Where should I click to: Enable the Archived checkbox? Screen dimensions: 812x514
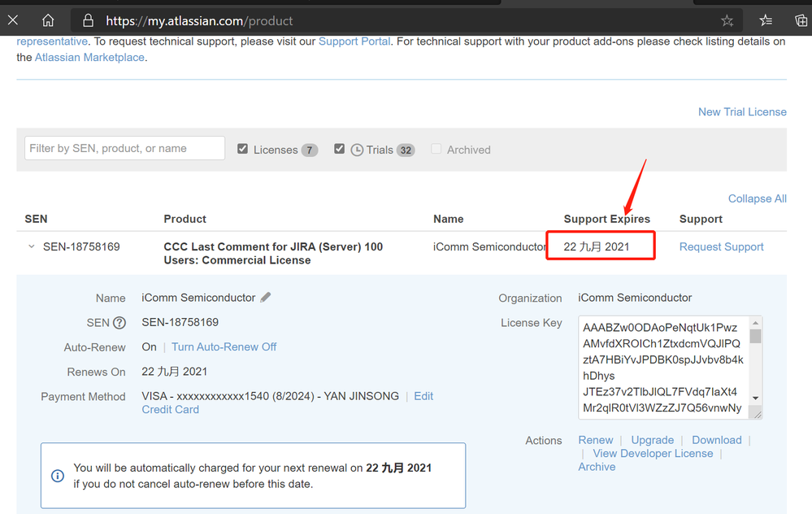(436, 149)
